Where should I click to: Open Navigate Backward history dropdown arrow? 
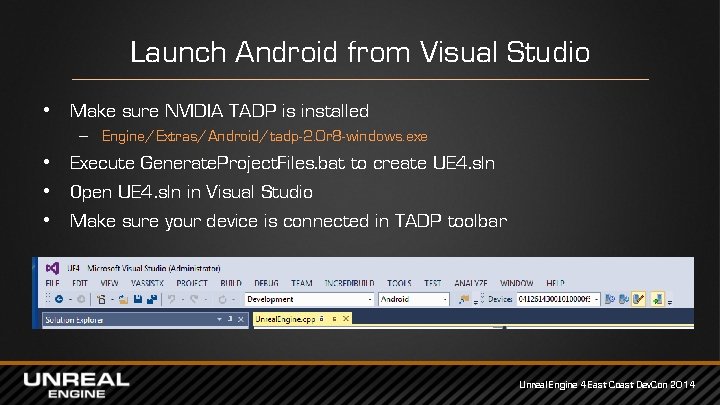tap(70, 300)
